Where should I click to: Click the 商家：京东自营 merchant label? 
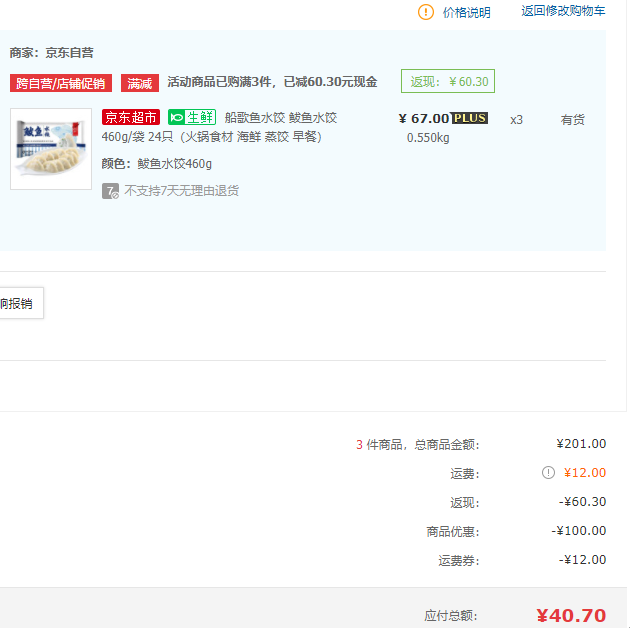click(x=51, y=53)
